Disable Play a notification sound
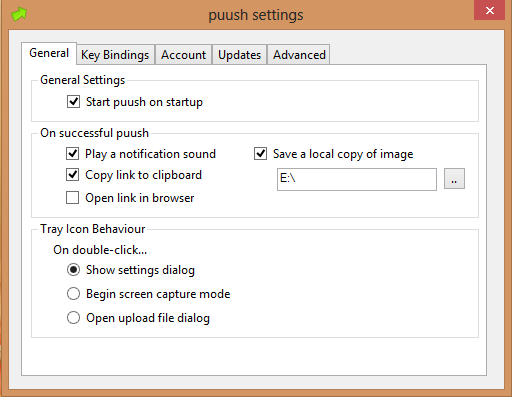Image resolution: width=512 pixels, height=397 pixels. [73, 154]
